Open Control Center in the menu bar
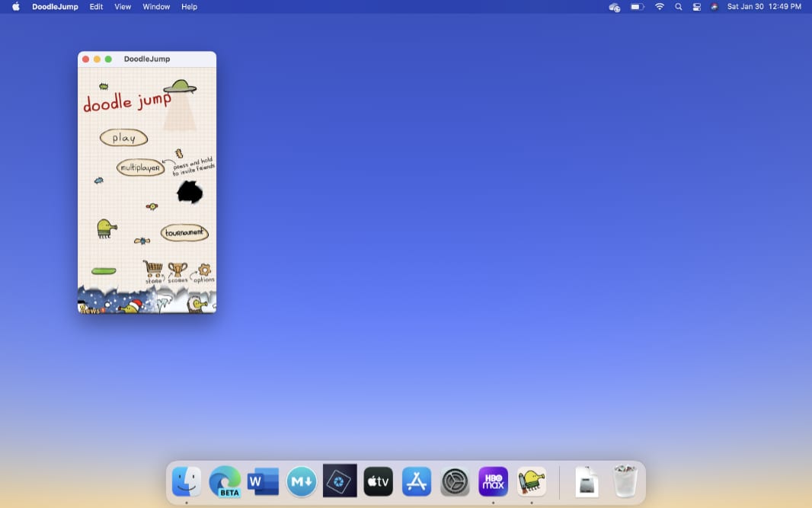The width and height of the screenshot is (812, 508). [696, 7]
